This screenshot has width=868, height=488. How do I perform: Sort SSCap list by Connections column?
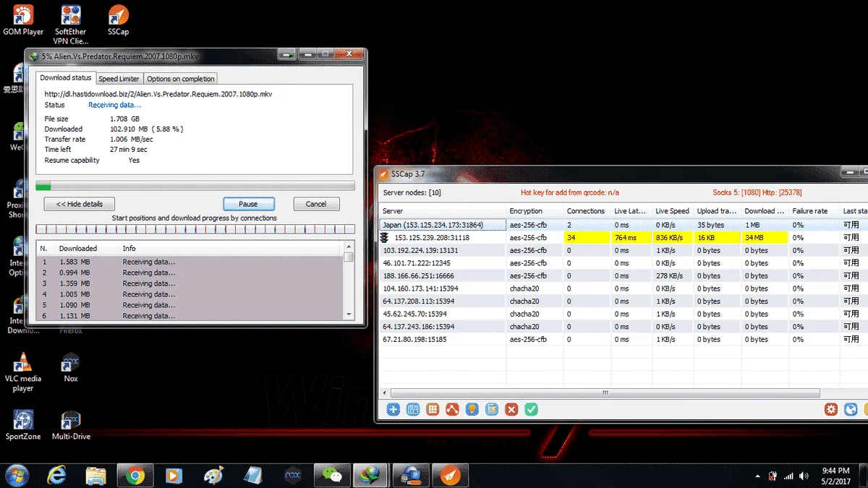[586, 211]
